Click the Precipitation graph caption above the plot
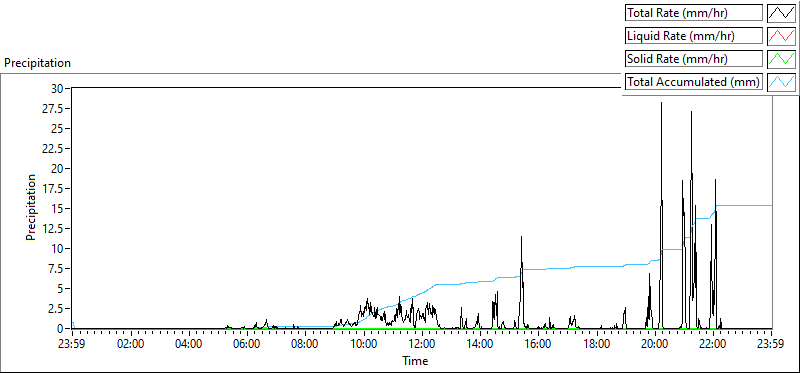This screenshot has height=373, width=800. coord(37,63)
